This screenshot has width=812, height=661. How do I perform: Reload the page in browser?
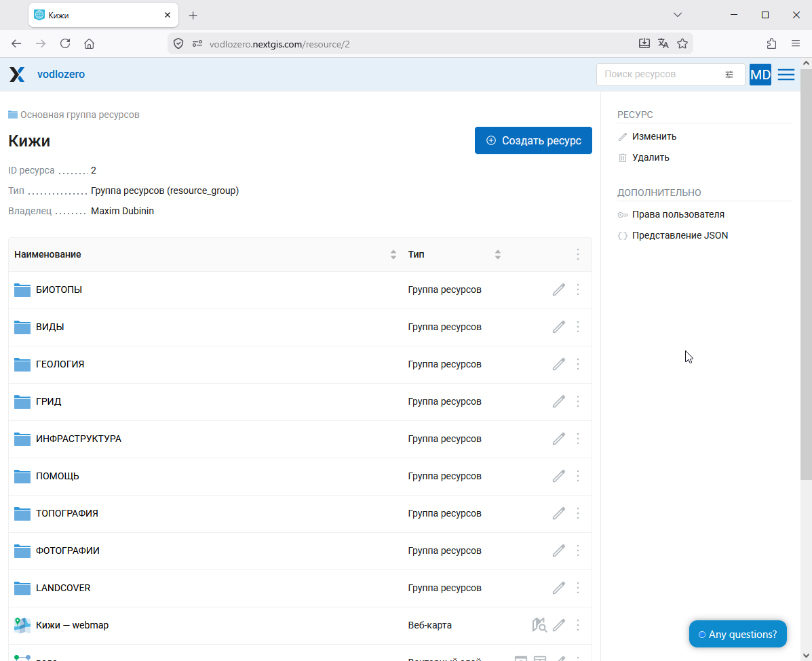tap(64, 44)
